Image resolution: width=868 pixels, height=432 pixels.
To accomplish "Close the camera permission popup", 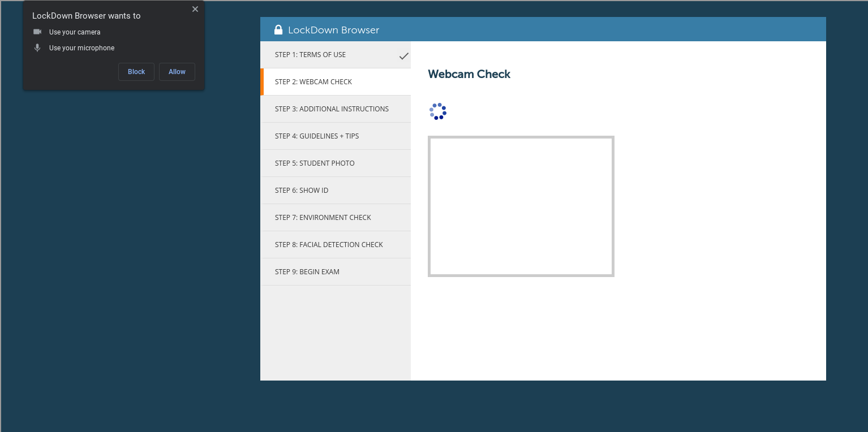I will 195,9.
